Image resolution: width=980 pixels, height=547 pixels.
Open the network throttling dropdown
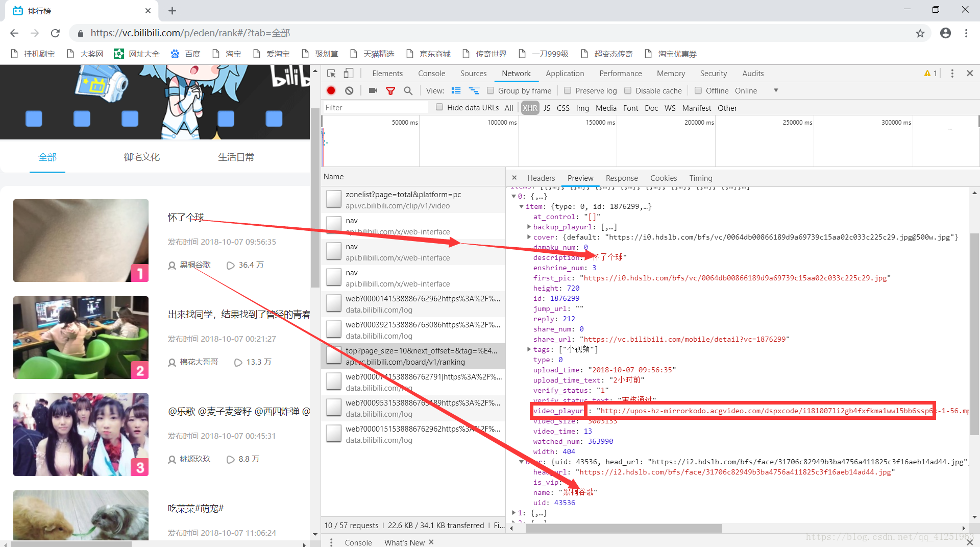point(776,90)
